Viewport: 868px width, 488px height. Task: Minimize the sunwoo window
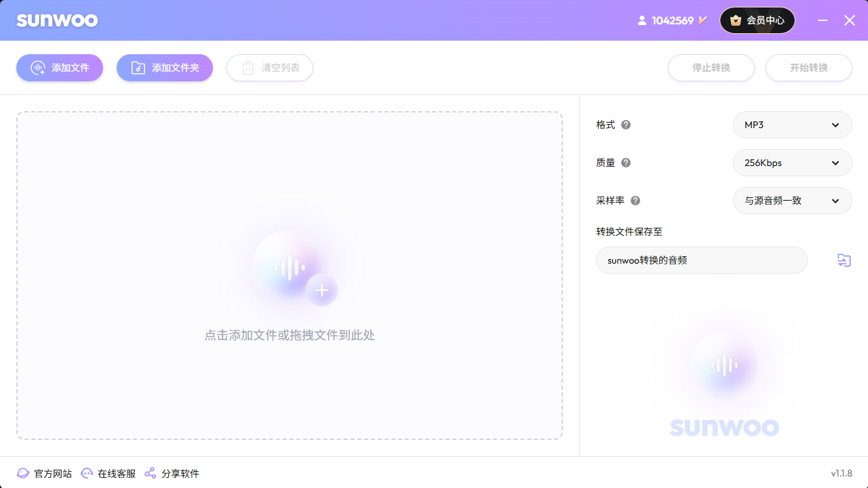[823, 20]
